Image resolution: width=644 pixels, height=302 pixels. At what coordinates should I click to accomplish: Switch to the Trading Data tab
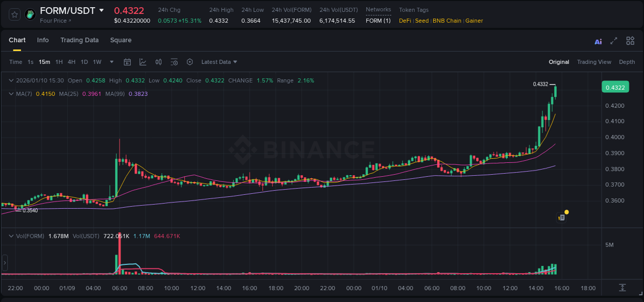[x=79, y=40]
